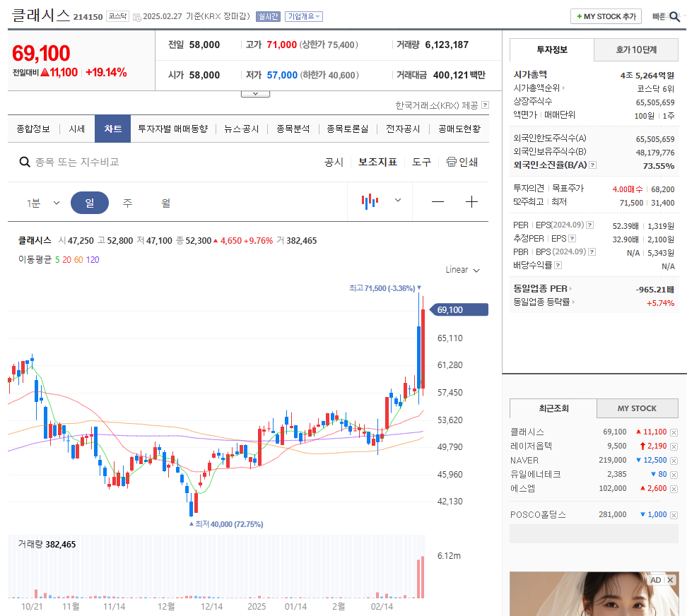Open the 종목분석 tab

click(293, 129)
